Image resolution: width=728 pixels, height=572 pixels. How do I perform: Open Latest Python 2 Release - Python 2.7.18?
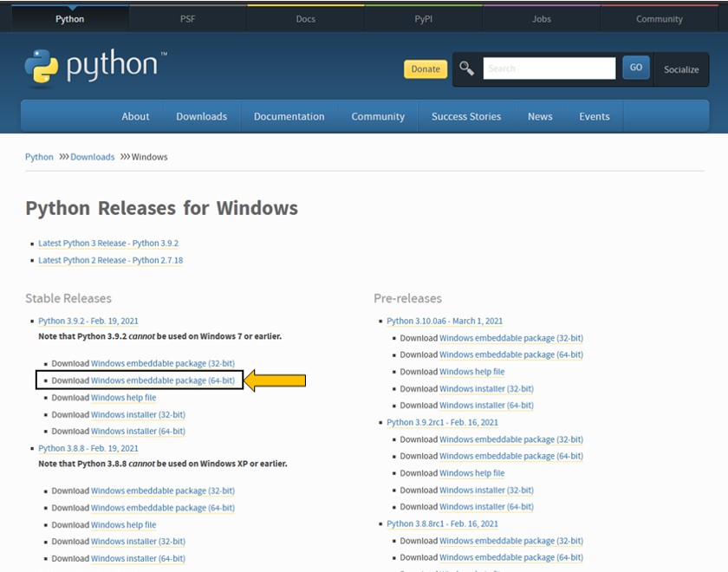point(111,261)
